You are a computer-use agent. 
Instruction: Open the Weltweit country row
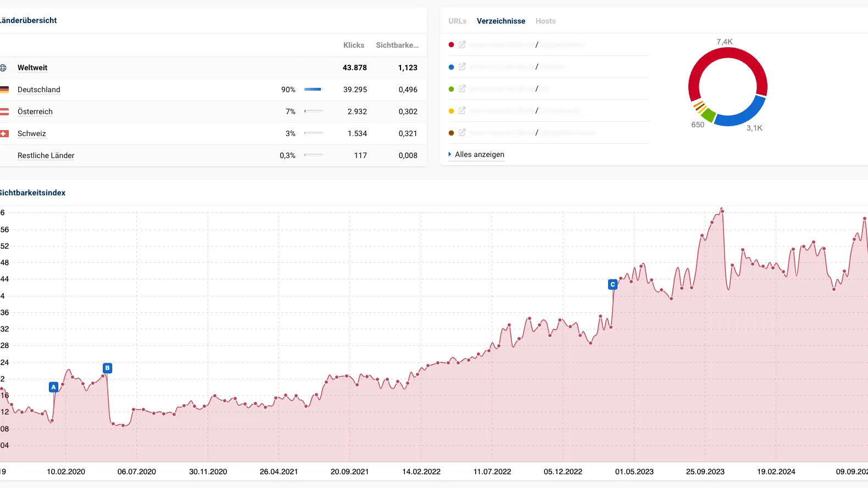coord(213,68)
